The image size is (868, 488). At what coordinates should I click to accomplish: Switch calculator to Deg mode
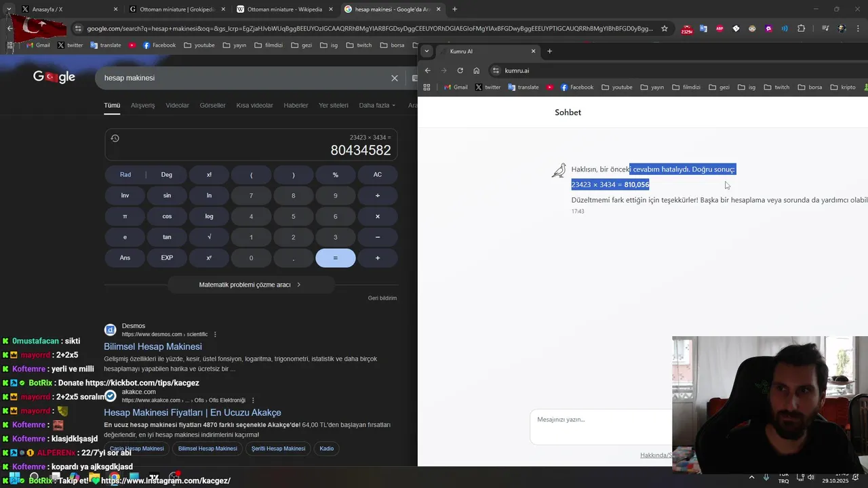167,175
